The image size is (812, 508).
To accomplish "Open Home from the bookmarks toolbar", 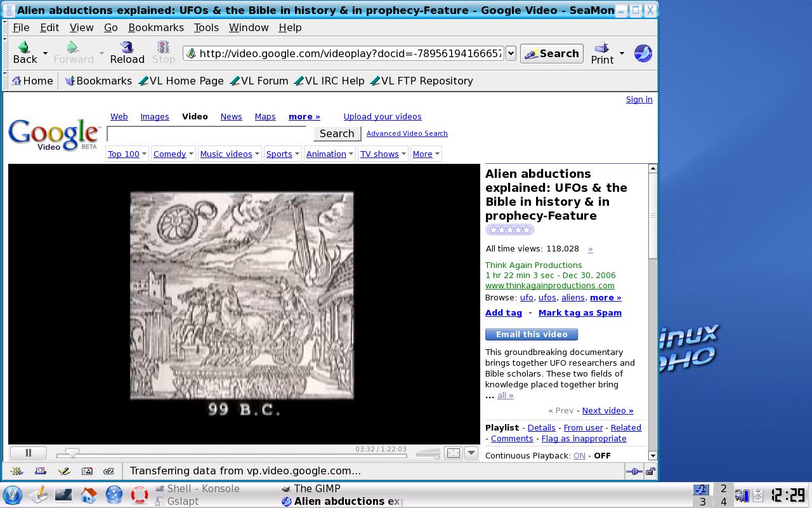I will (32, 81).
